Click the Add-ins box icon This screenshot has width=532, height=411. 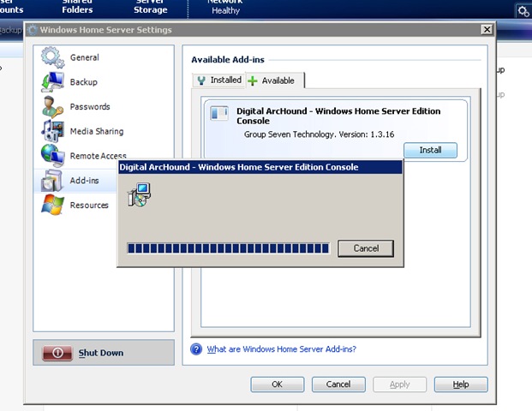point(52,181)
